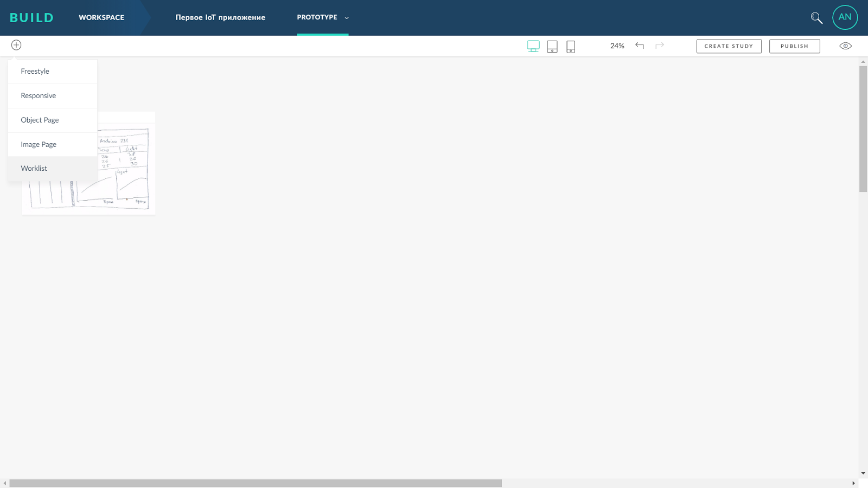868x488 pixels.
Task: Click the CREATE STUDY button
Action: pos(729,46)
